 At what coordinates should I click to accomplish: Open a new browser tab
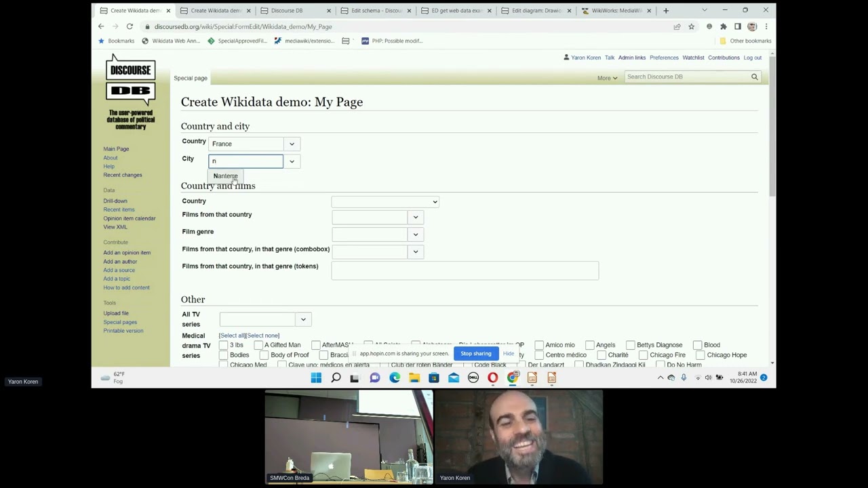click(x=666, y=10)
